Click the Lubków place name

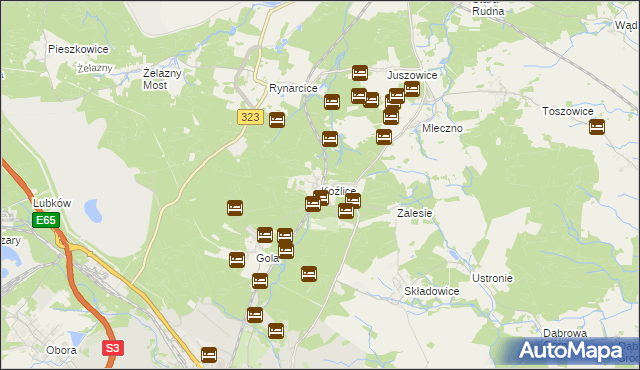52,203
